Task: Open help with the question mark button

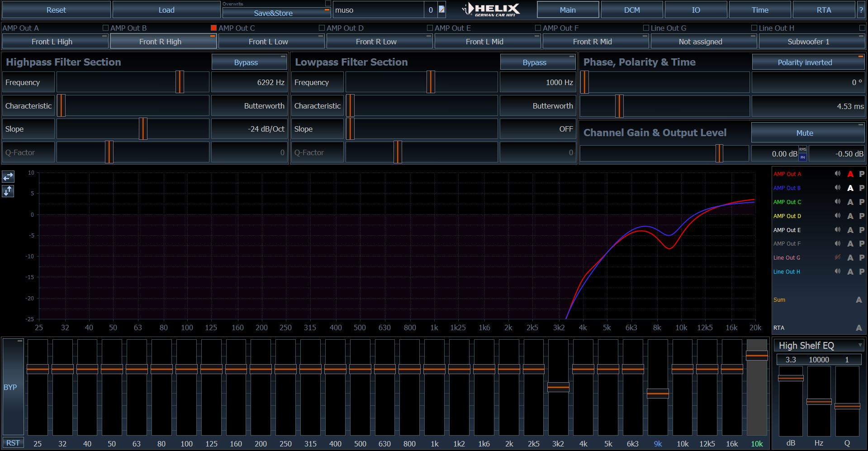Action: coord(861,9)
